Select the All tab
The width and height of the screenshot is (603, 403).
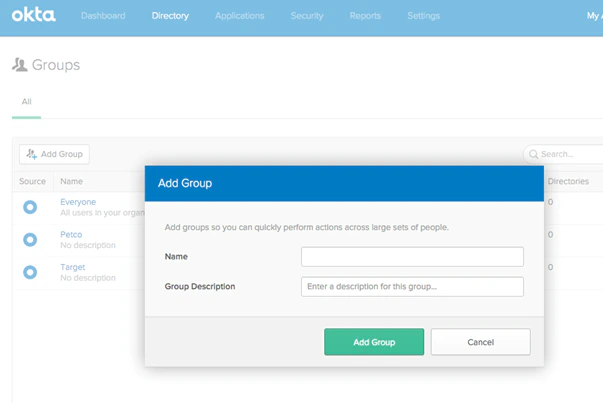click(27, 102)
